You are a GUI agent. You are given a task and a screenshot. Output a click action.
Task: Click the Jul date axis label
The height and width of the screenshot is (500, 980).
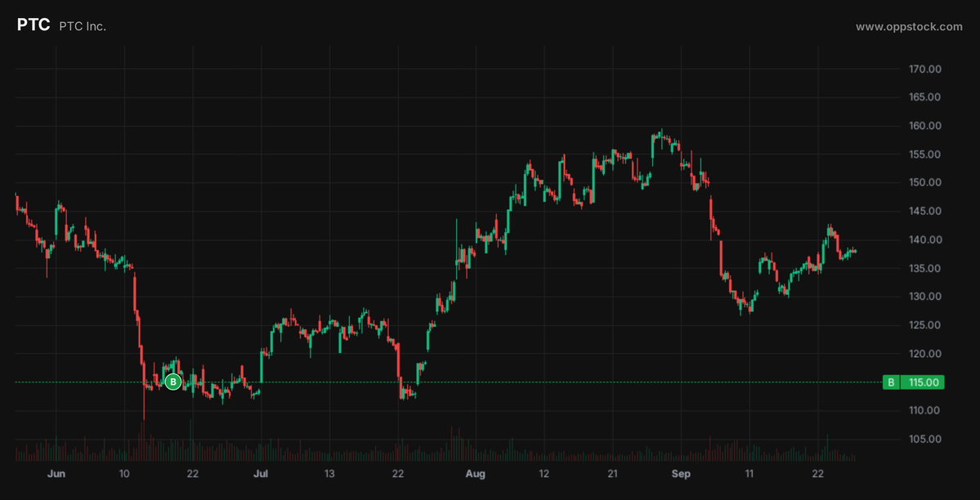pyautogui.click(x=262, y=475)
